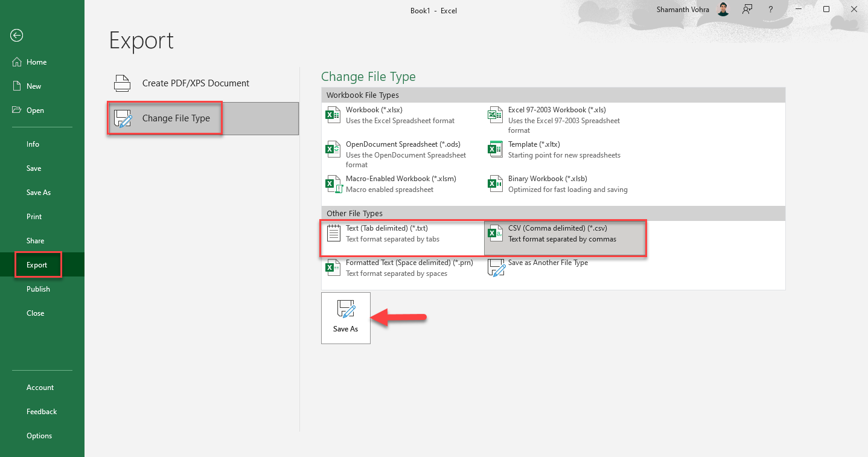Screen dimensions: 868x457
Task: Click 'Excel 97-2003 Workbook (*.xls)' text
Action: [x=557, y=110]
